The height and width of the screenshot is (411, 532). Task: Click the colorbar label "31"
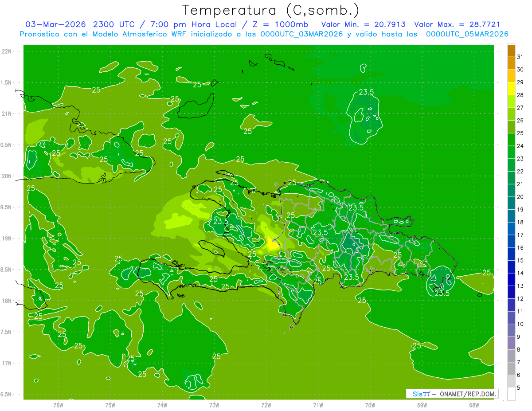pyautogui.click(x=520, y=56)
